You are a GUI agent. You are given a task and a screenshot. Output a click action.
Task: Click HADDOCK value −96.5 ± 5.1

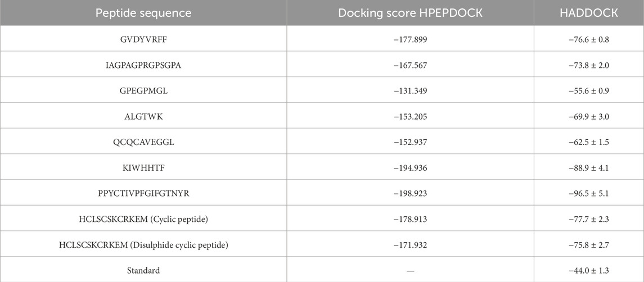pos(588,193)
